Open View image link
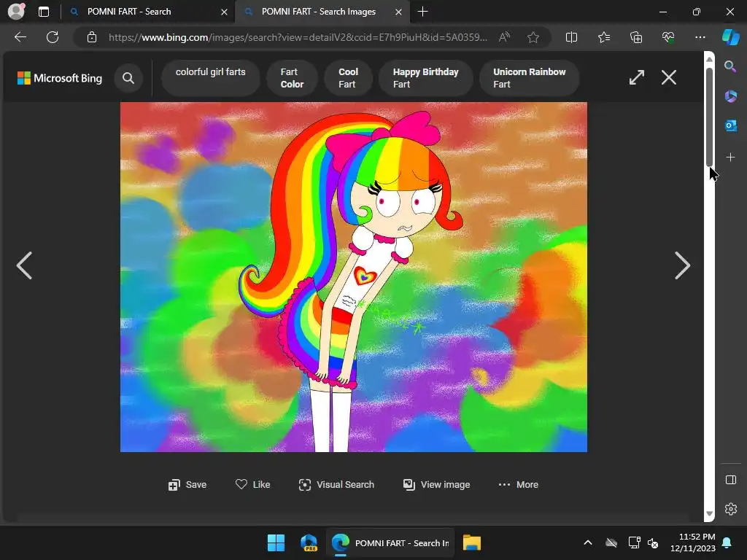The height and width of the screenshot is (560, 747). tap(436, 485)
